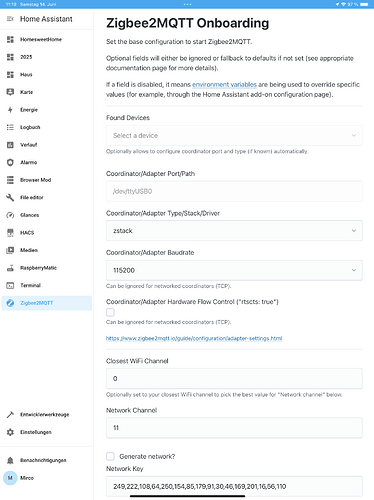This screenshot has height=500, width=374.
Task: Click the Closest WiFi Channel field
Action: pyautogui.click(x=234, y=378)
